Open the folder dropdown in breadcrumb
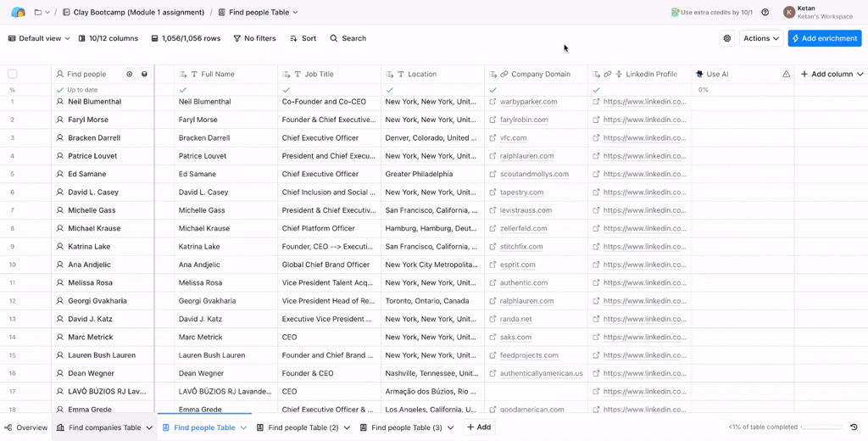Image resolution: width=868 pixels, height=441 pixels. pyautogui.click(x=42, y=13)
